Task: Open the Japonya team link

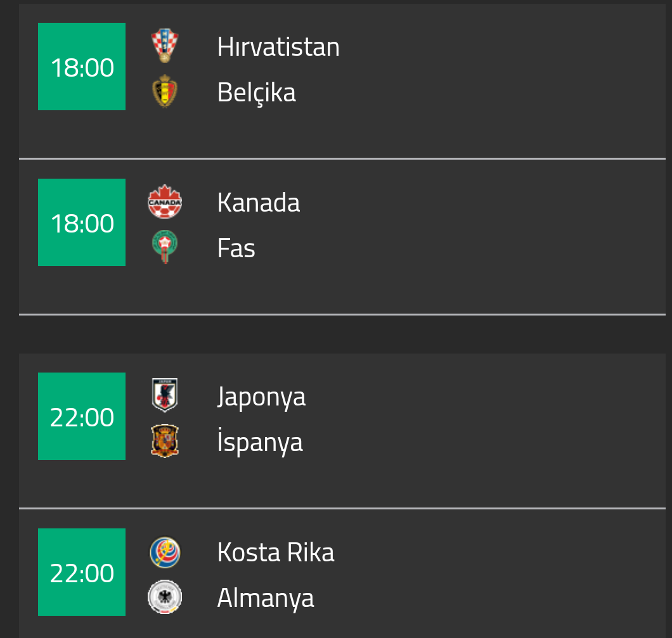Action: click(x=261, y=397)
